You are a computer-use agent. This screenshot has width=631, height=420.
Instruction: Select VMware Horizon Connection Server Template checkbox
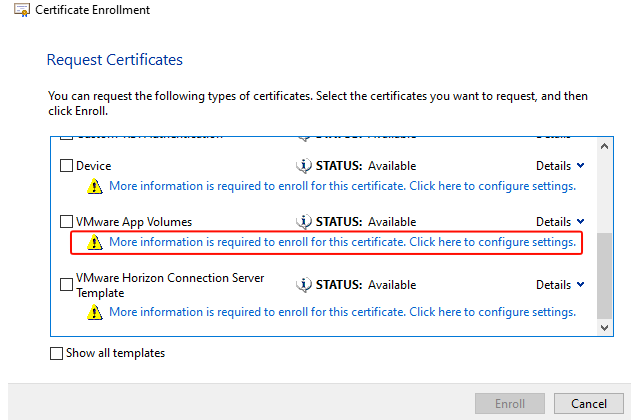click(x=66, y=284)
